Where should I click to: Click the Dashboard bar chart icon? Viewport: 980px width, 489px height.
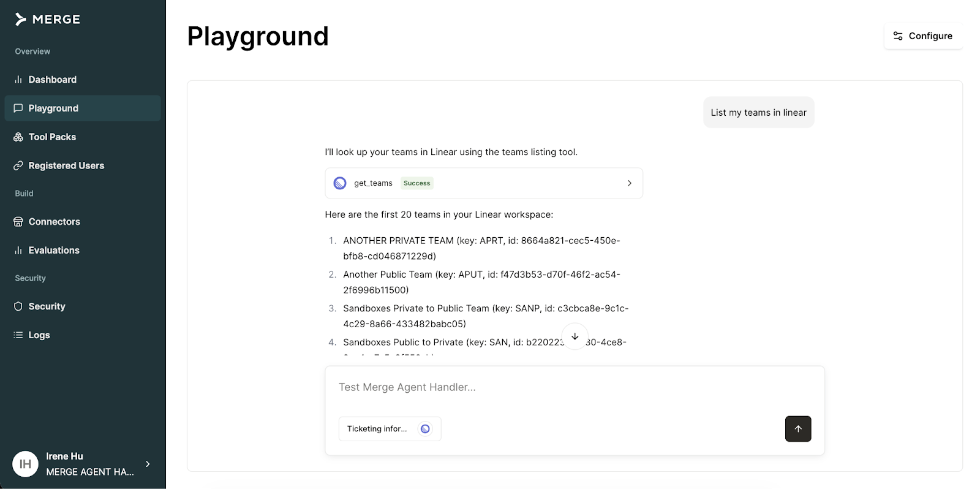[18, 80]
